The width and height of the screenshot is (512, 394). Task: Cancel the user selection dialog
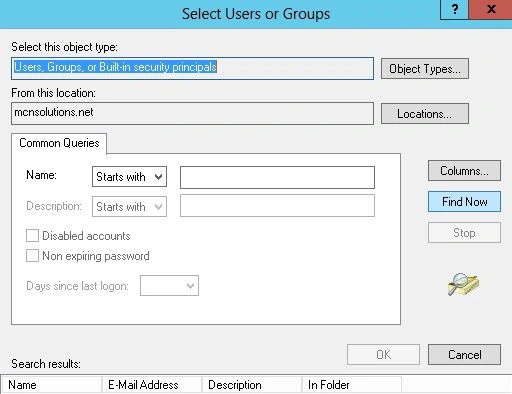464,354
